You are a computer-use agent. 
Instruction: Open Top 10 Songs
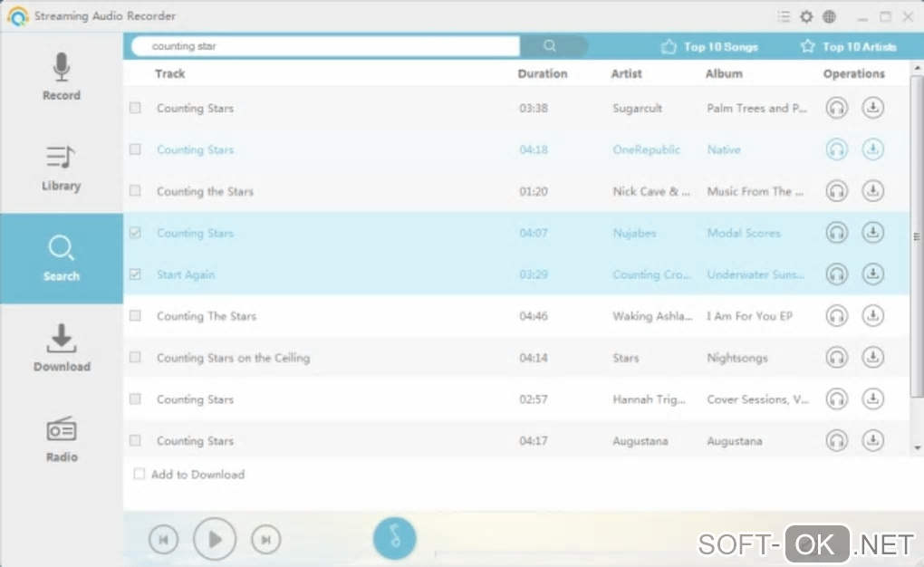[709, 46]
